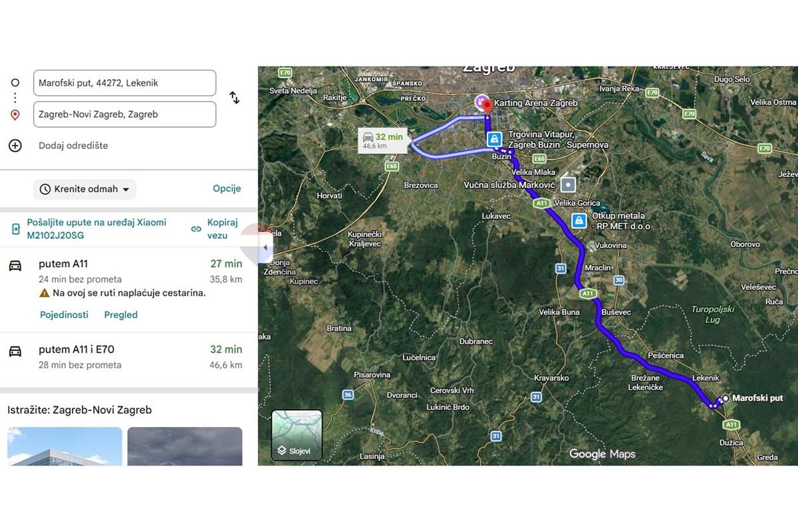Viewport: 798px width, 532px height.
Task: Open Pregled for route A11
Action: click(121, 315)
